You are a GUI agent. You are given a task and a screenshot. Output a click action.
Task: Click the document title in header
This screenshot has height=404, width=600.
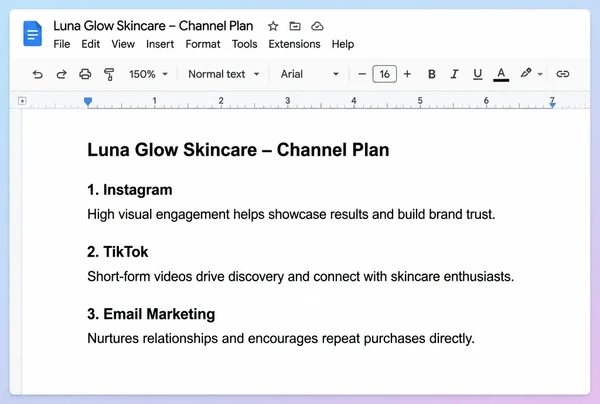point(153,26)
